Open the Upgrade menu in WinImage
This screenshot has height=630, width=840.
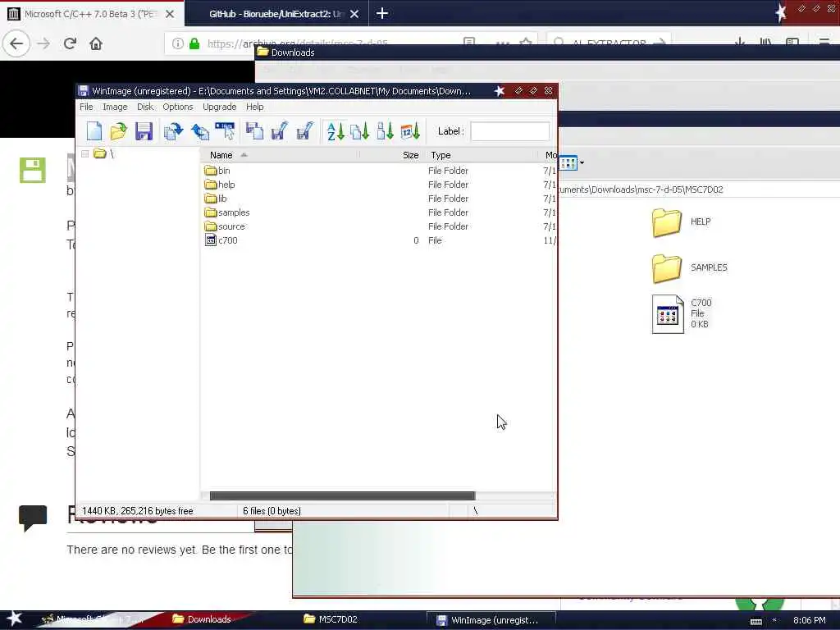220,107
